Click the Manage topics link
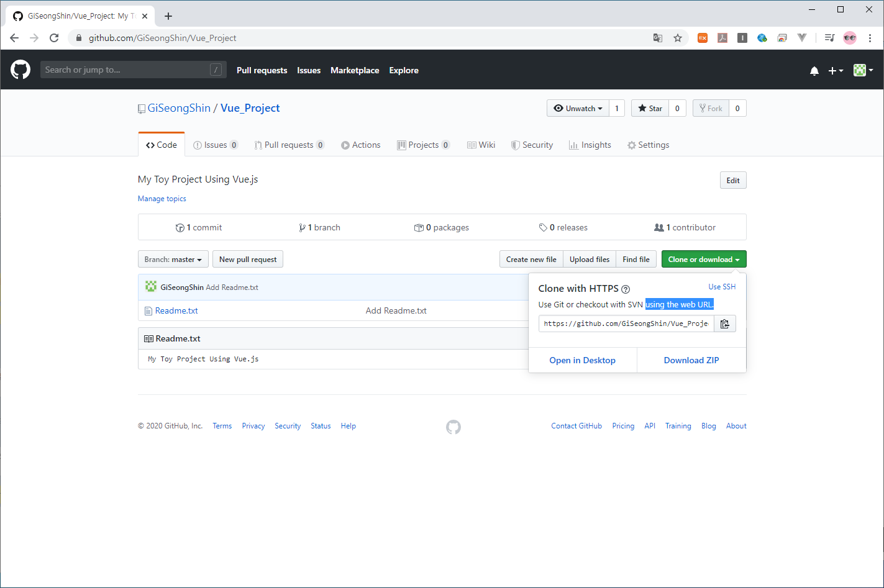The width and height of the screenshot is (884, 588). click(162, 199)
